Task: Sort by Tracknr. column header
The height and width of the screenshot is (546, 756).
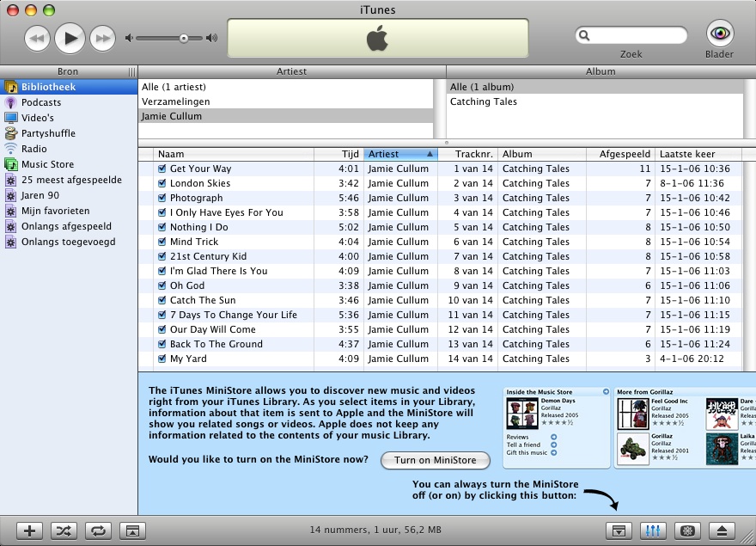Action: point(467,154)
